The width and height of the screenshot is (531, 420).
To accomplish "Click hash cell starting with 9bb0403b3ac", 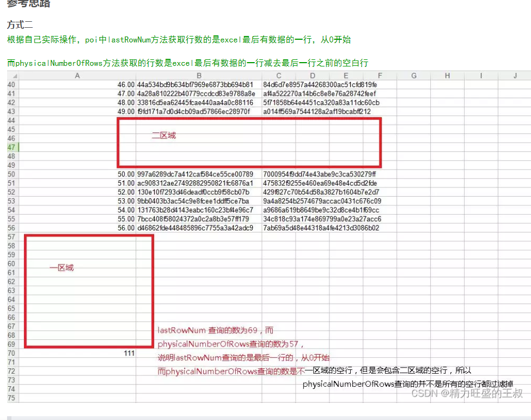I will point(199,201).
